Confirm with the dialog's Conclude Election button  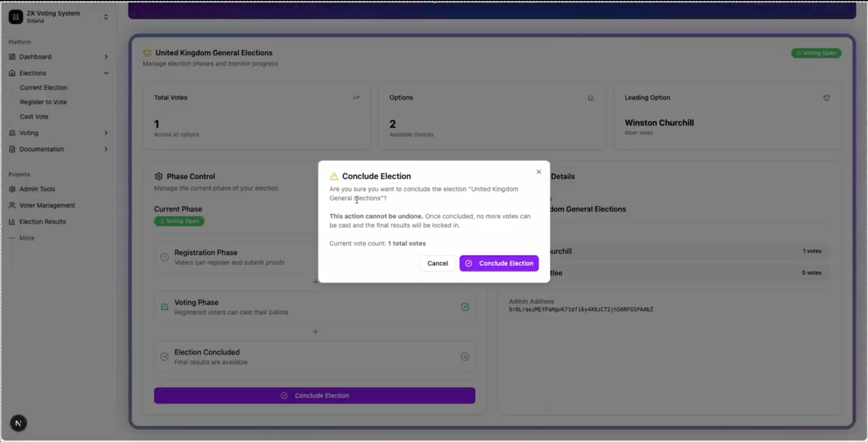tap(499, 263)
